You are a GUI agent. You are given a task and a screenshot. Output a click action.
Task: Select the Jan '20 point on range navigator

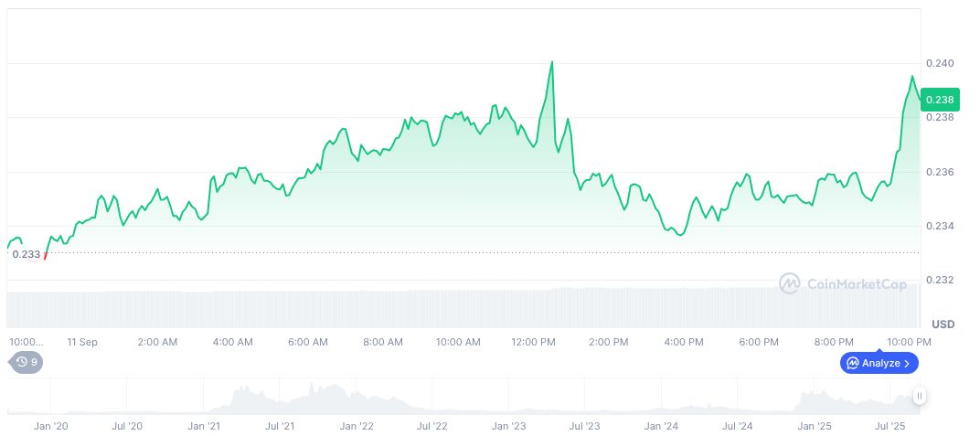pyautogui.click(x=50, y=426)
